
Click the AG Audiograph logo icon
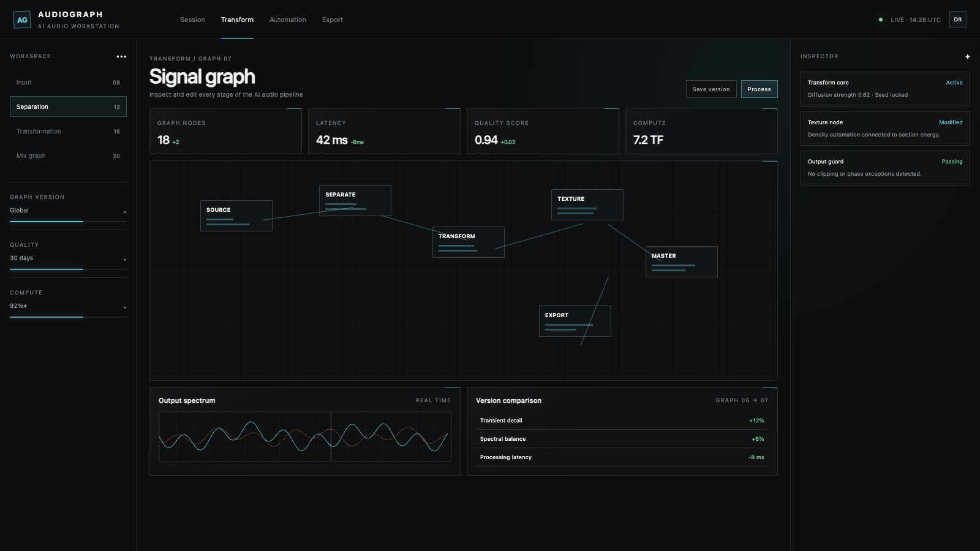point(22,20)
